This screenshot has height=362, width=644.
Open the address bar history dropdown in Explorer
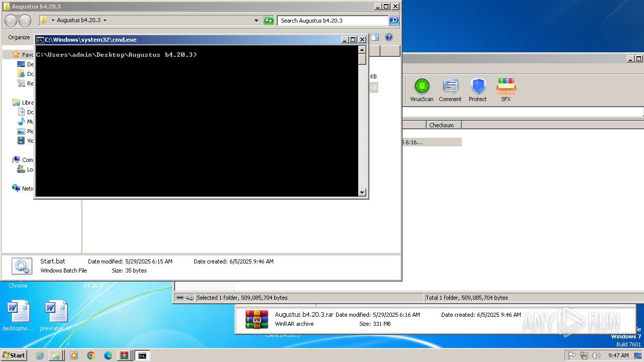coord(256,21)
